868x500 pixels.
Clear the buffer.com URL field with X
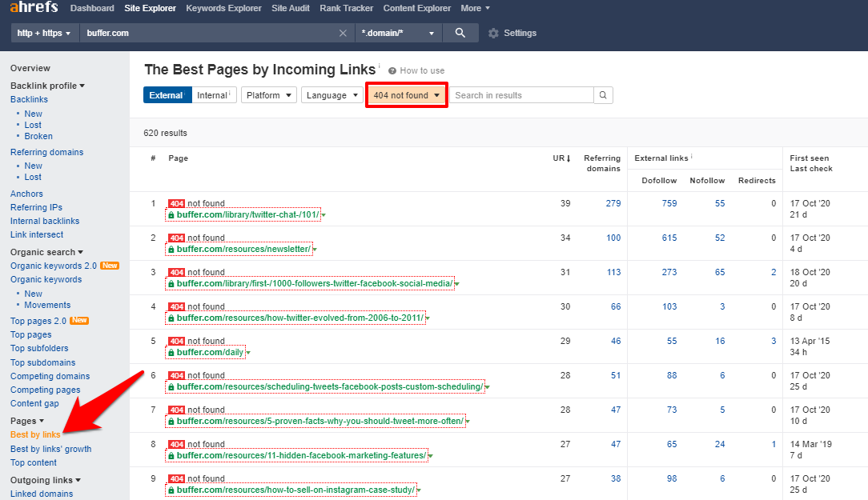343,34
